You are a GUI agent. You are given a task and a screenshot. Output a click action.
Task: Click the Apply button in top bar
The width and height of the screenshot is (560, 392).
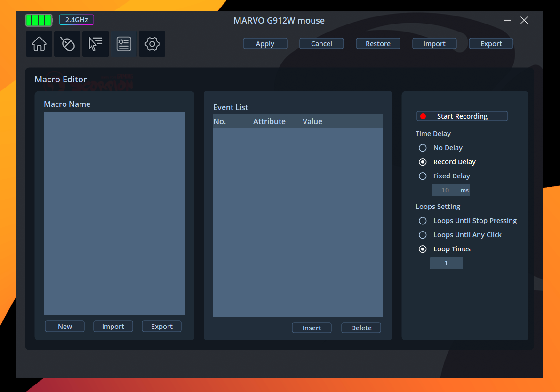pos(265,44)
